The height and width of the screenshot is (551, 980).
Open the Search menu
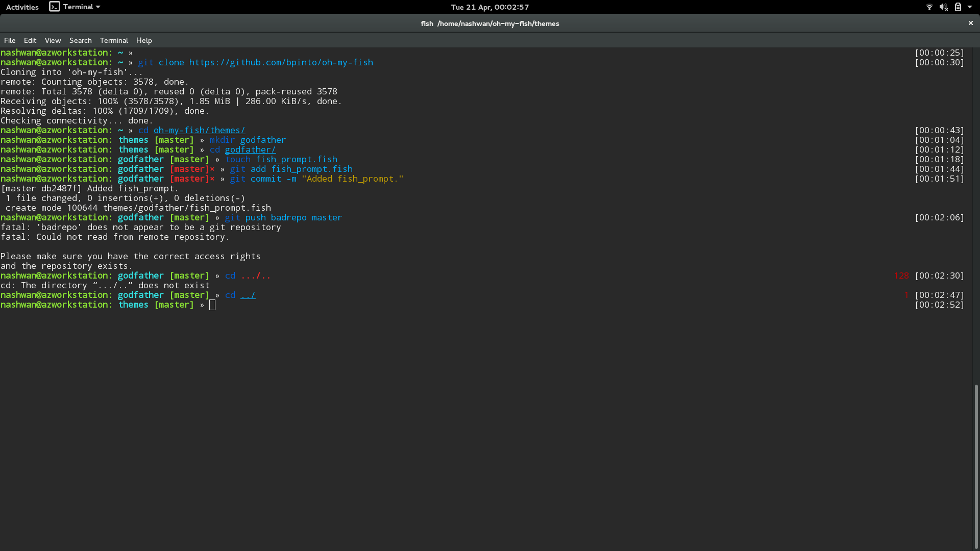click(81, 40)
